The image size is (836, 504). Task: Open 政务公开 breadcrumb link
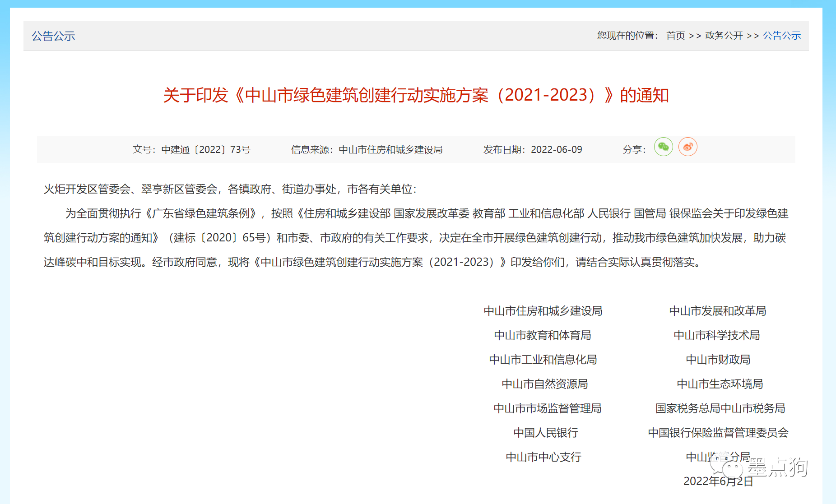point(724,36)
